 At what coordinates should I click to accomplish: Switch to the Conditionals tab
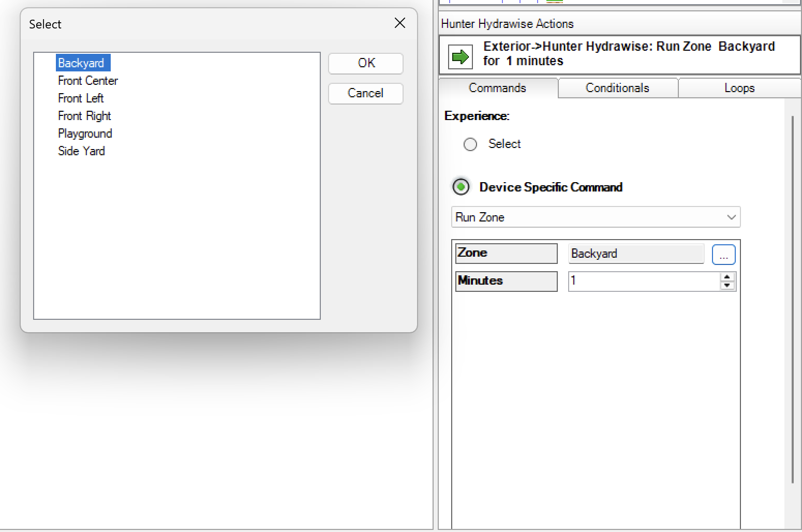(x=617, y=88)
